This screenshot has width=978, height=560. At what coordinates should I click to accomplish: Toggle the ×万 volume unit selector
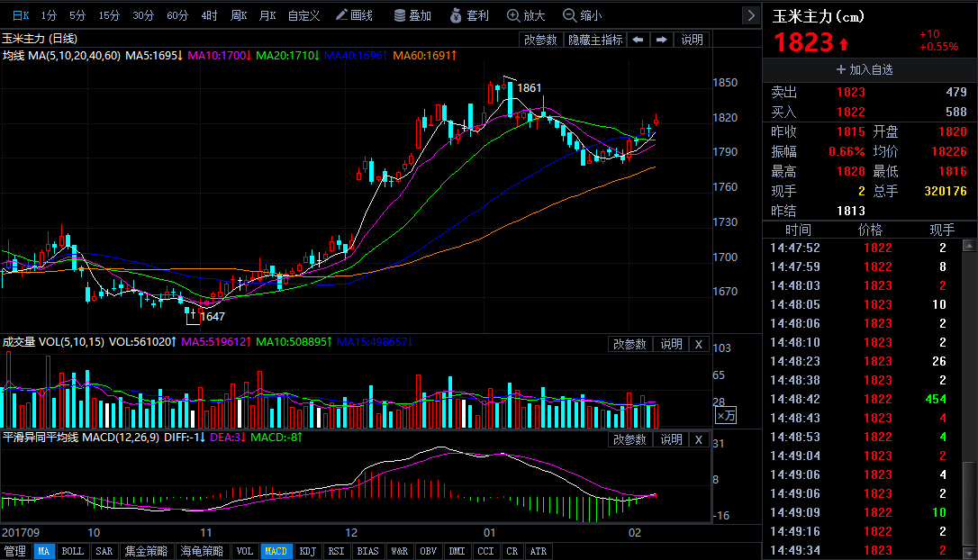click(726, 416)
